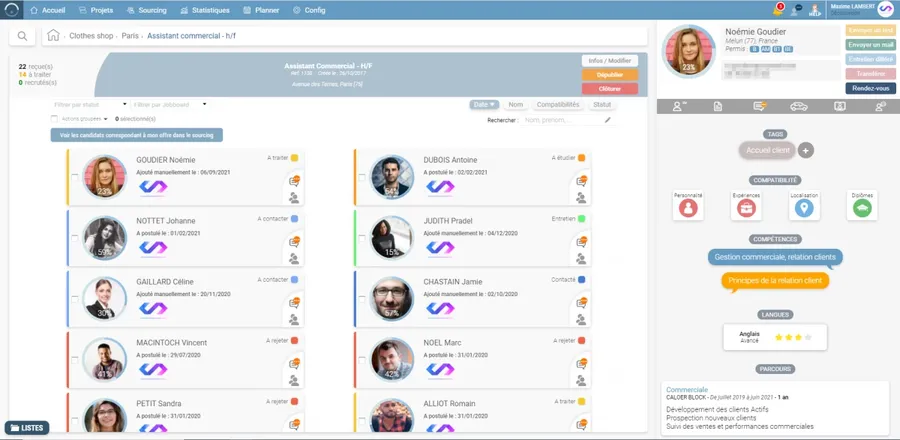
Task: Click the plus icon next to the Accueil client tag
Action: 806,150
